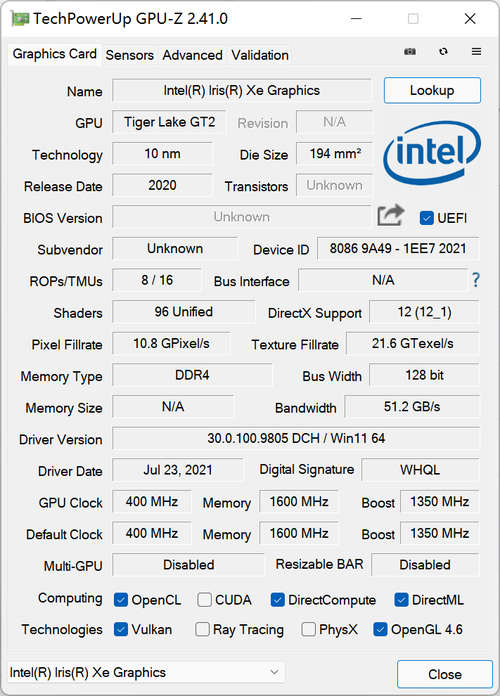Click the Bus Interface question mark

(x=476, y=280)
